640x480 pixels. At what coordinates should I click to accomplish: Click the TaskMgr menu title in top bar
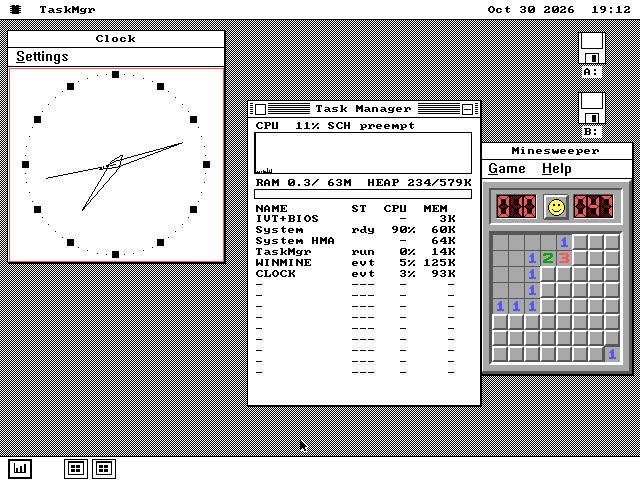67,9
